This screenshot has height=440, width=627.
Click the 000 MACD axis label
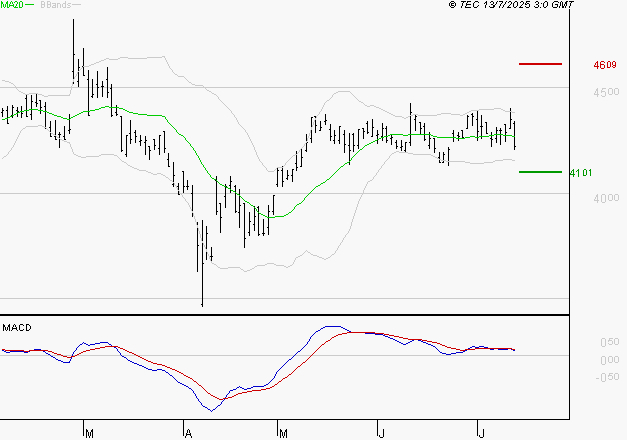[x=610, y=360]
